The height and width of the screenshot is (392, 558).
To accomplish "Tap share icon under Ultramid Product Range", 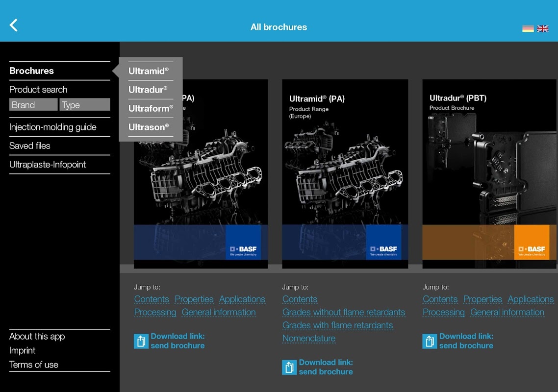I will [x=289, y=367].
